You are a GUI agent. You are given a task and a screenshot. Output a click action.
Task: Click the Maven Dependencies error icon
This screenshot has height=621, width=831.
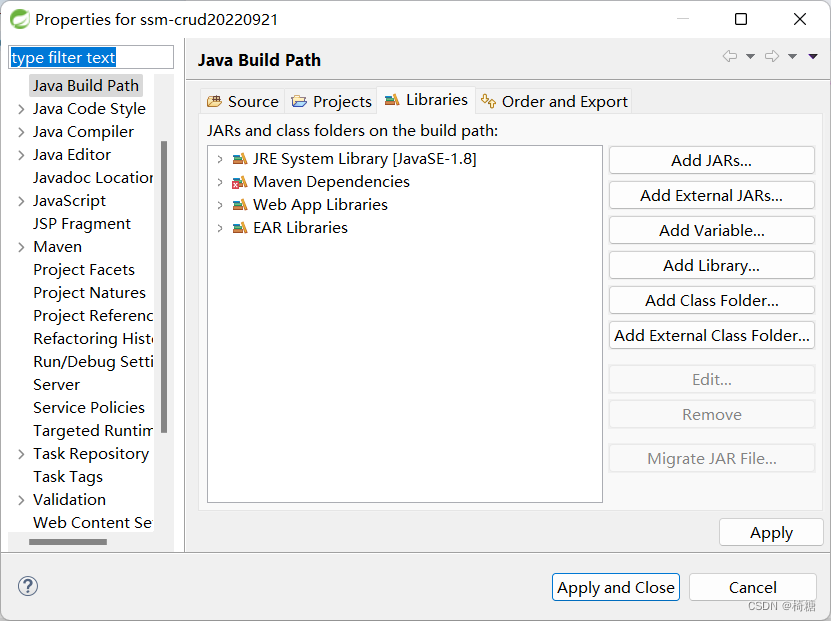click(x=240, y=182)
